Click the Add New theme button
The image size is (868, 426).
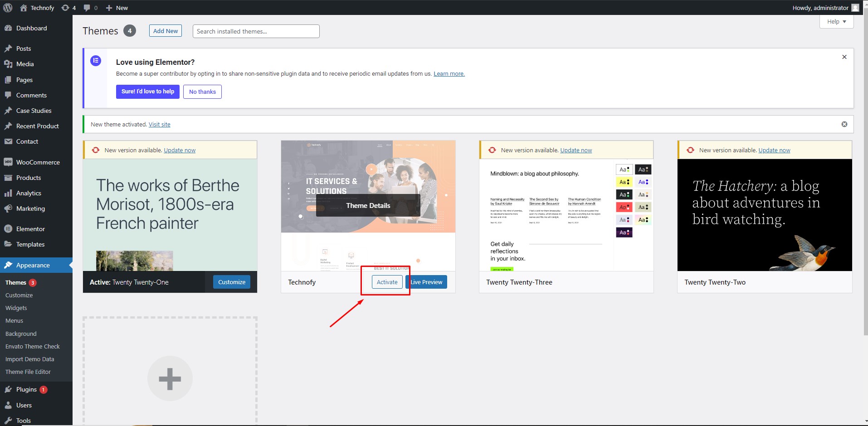(x=166, y=31)
